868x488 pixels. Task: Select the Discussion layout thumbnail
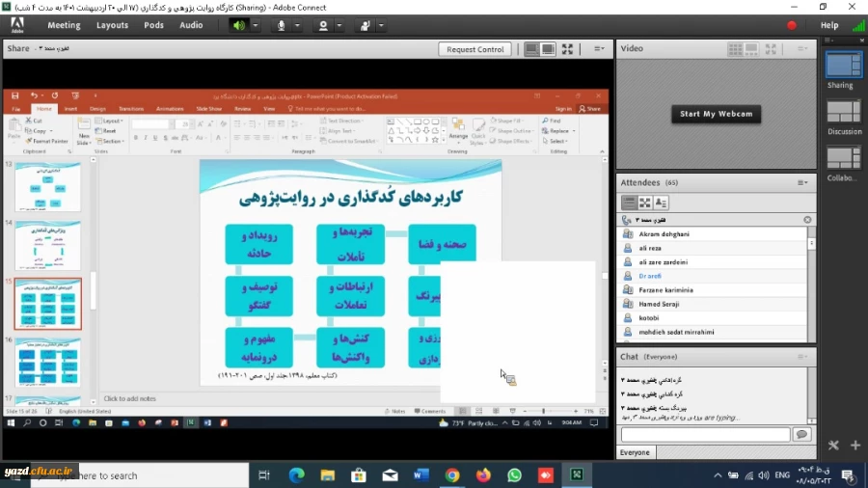(844, 112)
